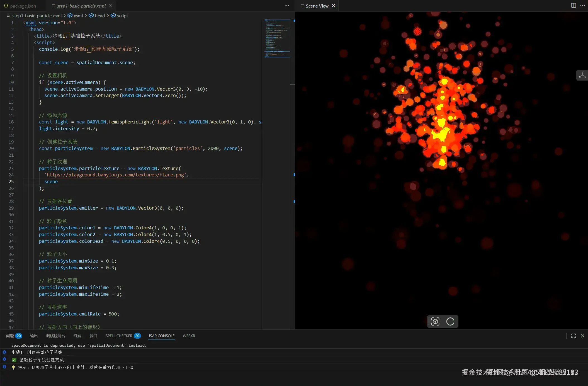588x386 pixels.
Task: Switch to the 问题 problems tab
Action: [10, 336]
